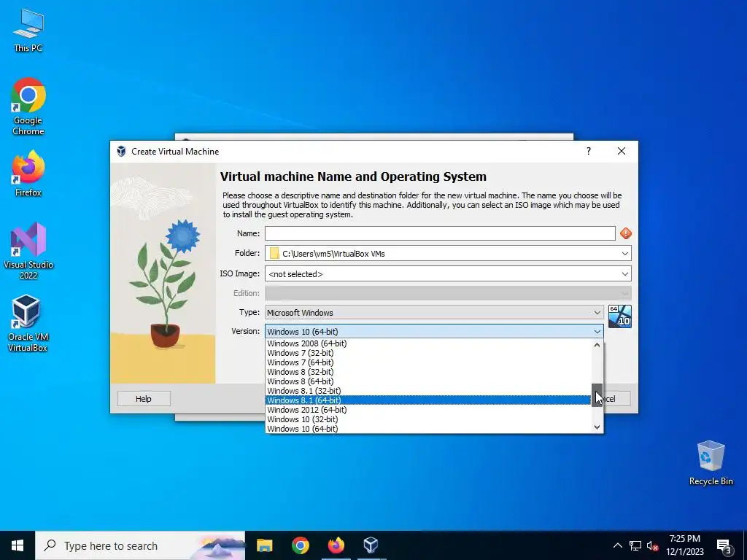Click the version list scrollbar thumb
The width and height of the screenshot is (747, 560).
click(597, 394)
